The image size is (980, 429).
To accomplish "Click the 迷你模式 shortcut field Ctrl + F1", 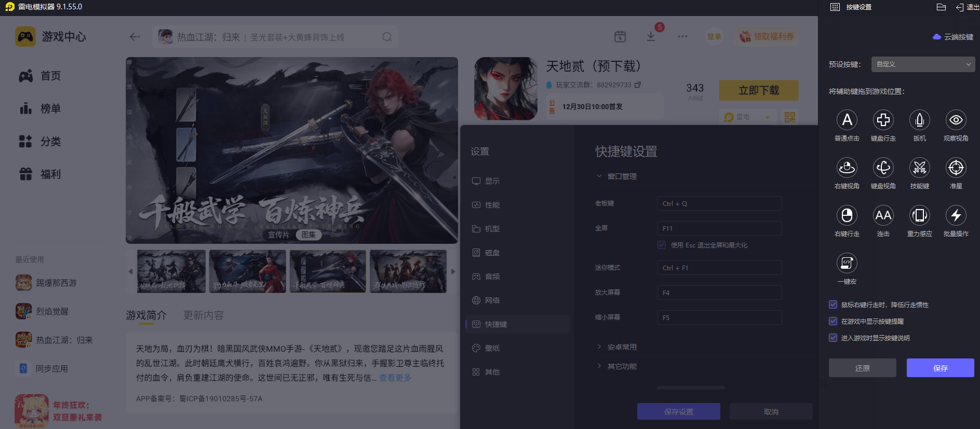I will click(x=720, y=268).
